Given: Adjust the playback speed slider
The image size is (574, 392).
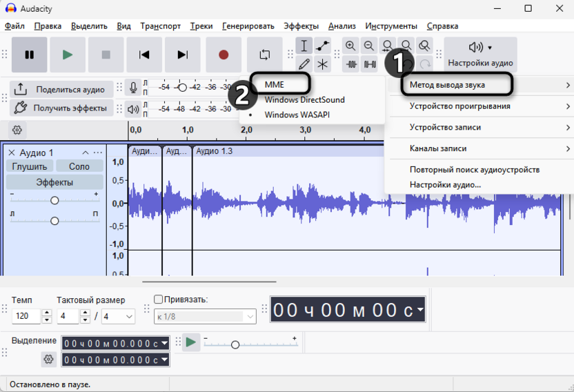Looking at the screenshot, I should coord(235,345).
